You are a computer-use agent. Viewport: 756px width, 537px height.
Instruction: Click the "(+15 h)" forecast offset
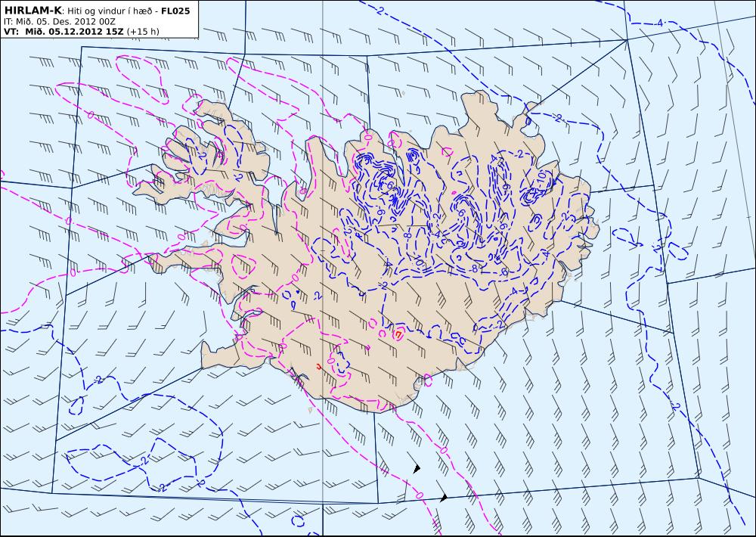(143, 32)
